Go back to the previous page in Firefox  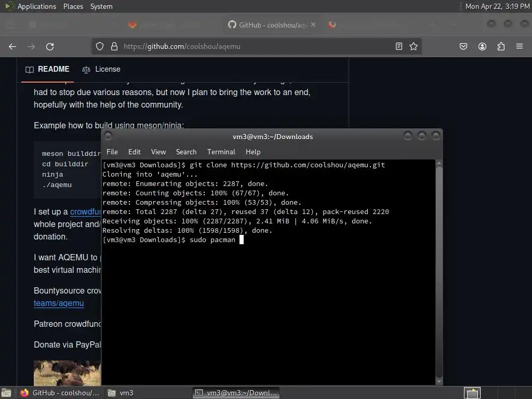[12, 46]
